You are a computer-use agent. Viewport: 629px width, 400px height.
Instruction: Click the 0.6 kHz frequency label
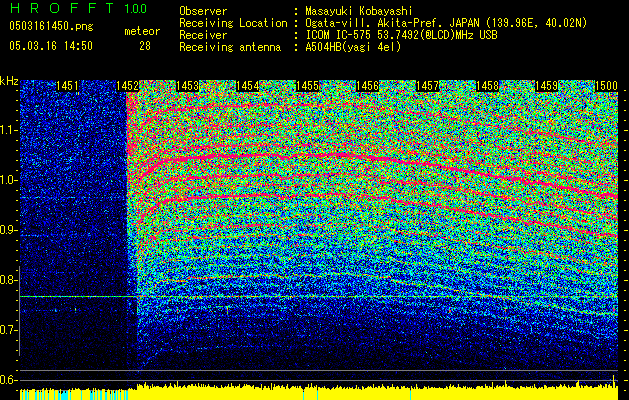click(9, 380)
